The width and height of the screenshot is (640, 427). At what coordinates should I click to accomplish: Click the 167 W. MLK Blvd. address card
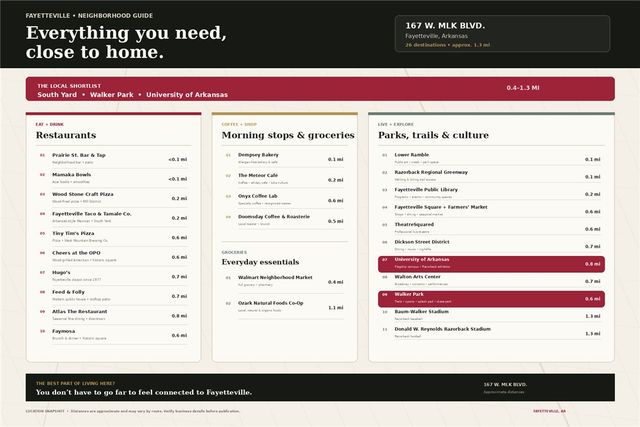(x=502, y=34)
